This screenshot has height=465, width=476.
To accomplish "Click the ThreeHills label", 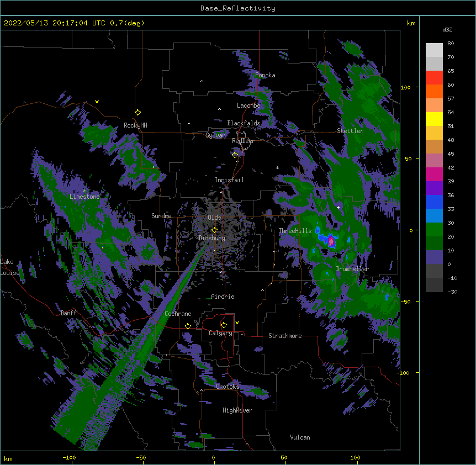I will click(x=295, y=231).
